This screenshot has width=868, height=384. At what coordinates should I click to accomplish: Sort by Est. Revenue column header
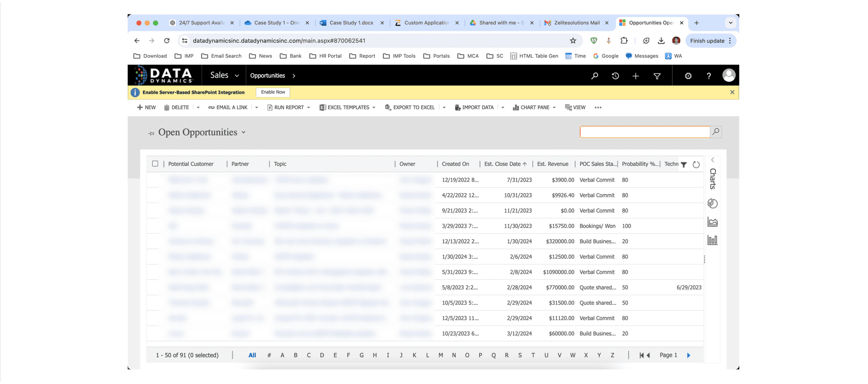coord(553,164)
